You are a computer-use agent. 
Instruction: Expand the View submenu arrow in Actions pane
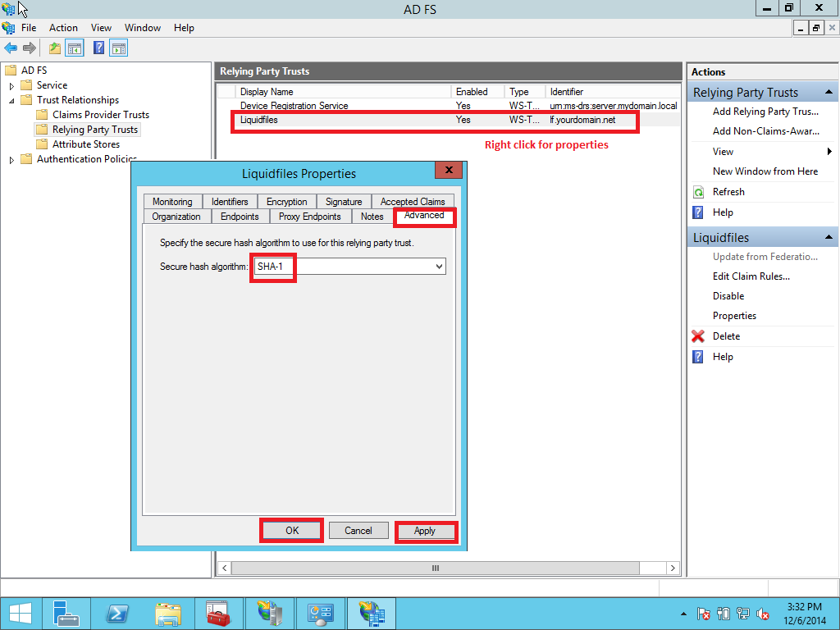click(x=831, y=151)
